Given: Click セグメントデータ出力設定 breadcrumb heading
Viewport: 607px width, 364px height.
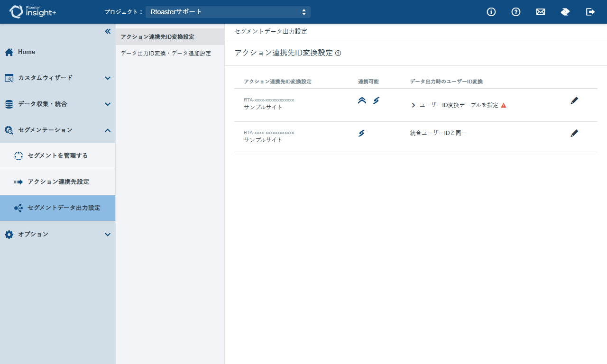Looking at the screenshot, I should (271, 31).
